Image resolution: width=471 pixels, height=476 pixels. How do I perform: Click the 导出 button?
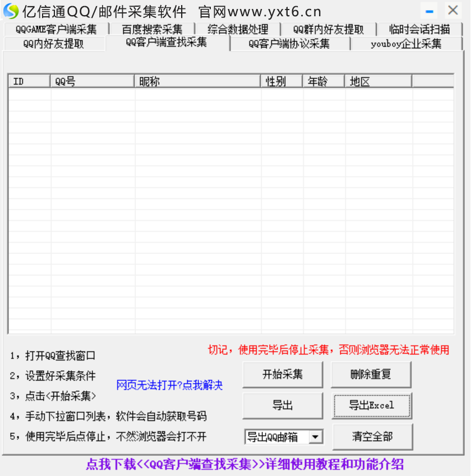click(283, 405)
